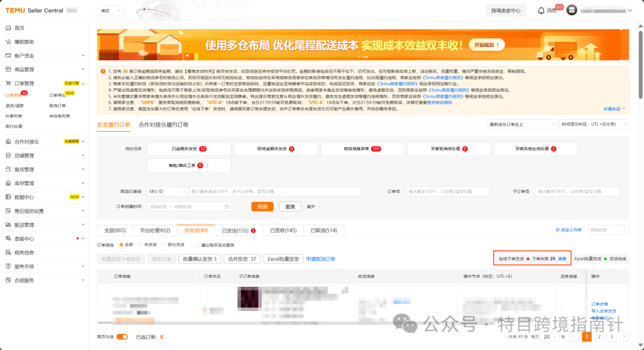The width and height of the screenshot is (644, 350).
Task: Click the 合作对接仓 warehouse icon
Action: coord(8,141)
